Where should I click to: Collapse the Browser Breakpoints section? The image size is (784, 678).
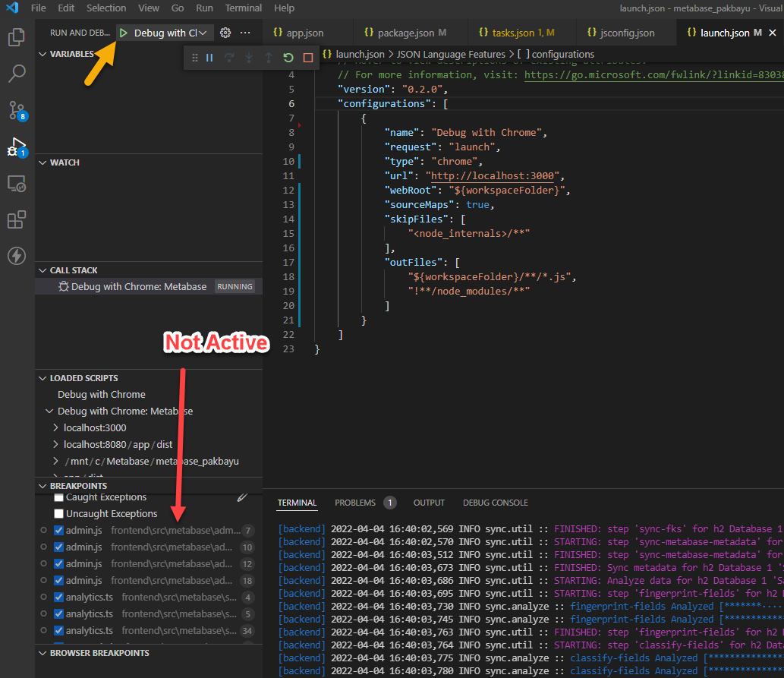pyautogui.click(x=43, y=653)
